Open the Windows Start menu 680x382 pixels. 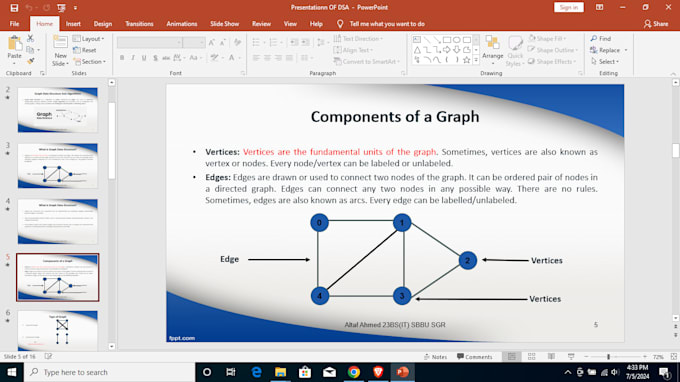pos(12,372)
